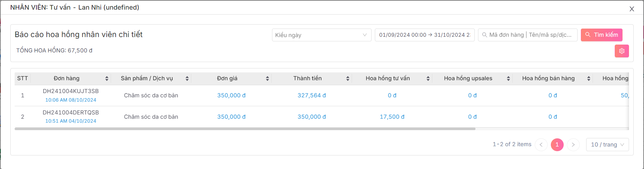Click the order code search field
Viewport: 644px width, 169px height.
(530, 35)
